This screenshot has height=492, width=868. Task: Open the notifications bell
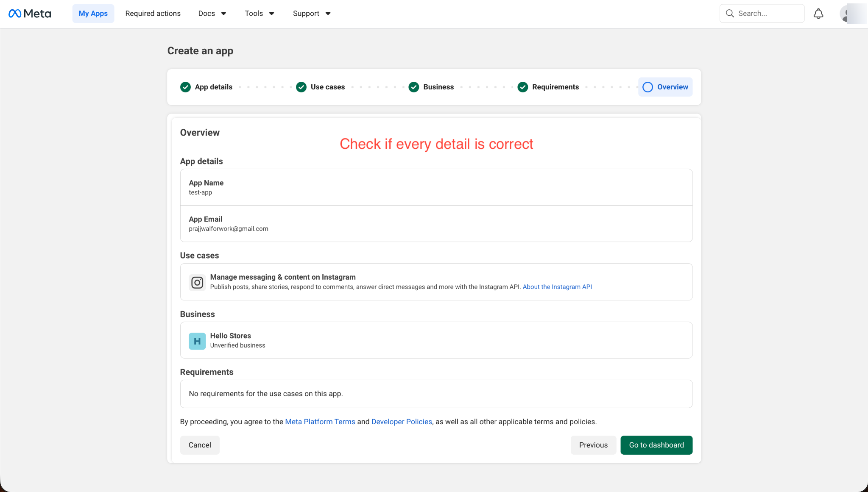[x=818, y=14]
